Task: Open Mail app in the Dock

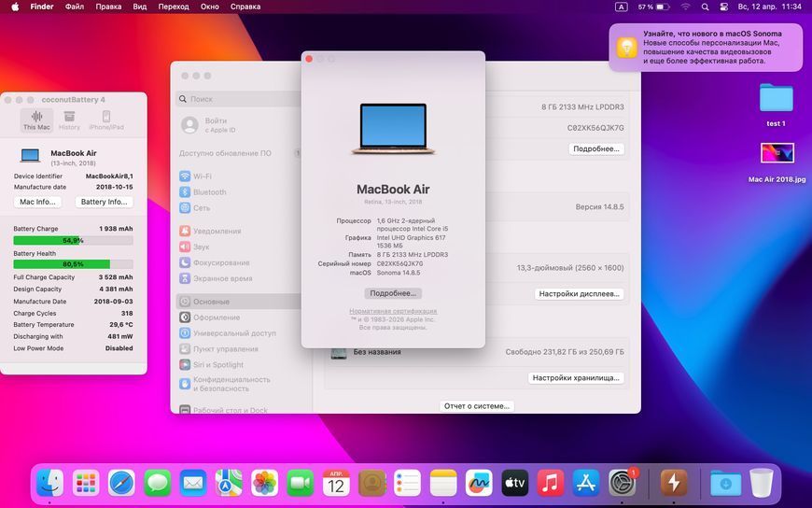Action: [193, 483]
